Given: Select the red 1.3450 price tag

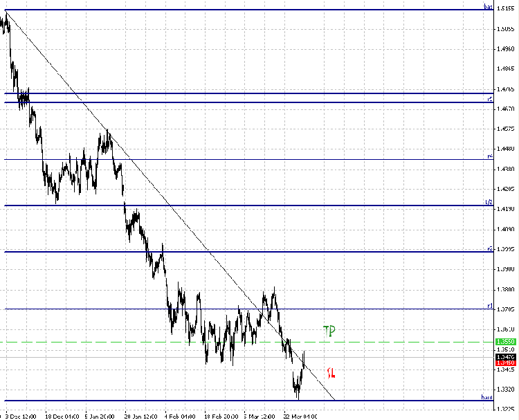Looking at the screenshot, I should [x=505, y=363].
